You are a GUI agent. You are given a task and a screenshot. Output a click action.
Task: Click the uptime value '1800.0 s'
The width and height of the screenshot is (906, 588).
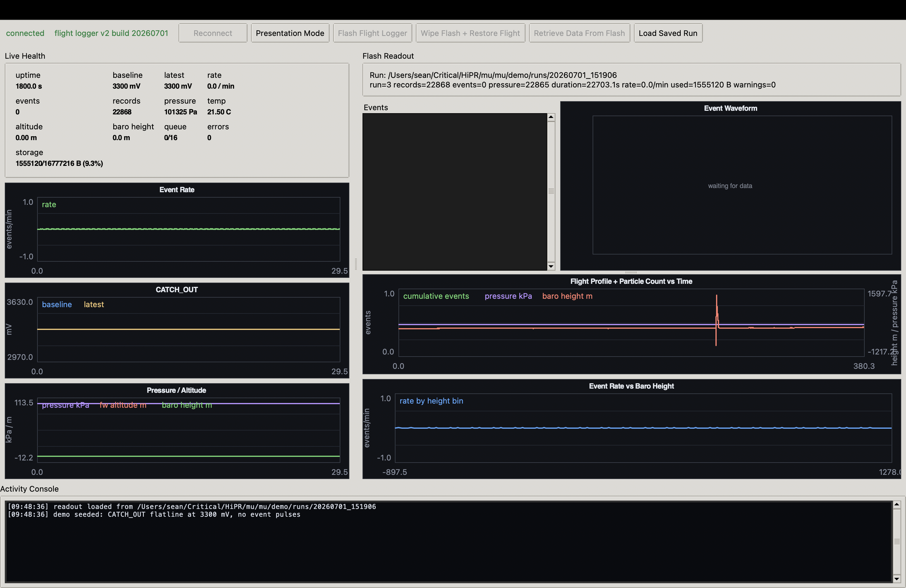point(28,86)
